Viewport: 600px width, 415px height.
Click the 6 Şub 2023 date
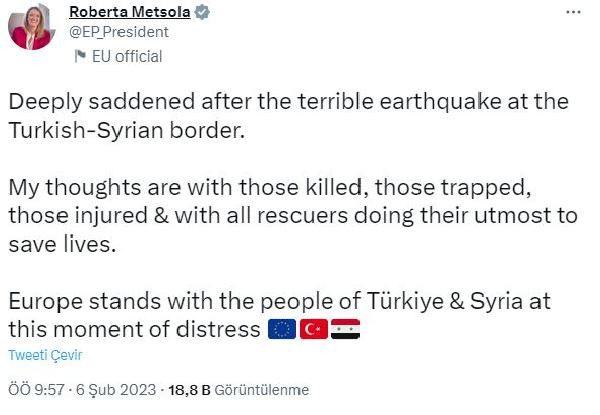(x=108, y=390)
